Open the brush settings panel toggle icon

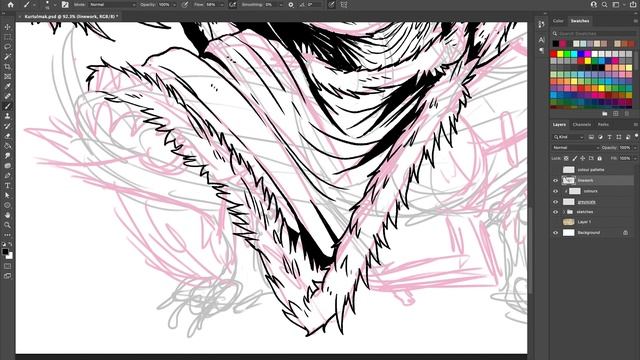coord(65,5)
